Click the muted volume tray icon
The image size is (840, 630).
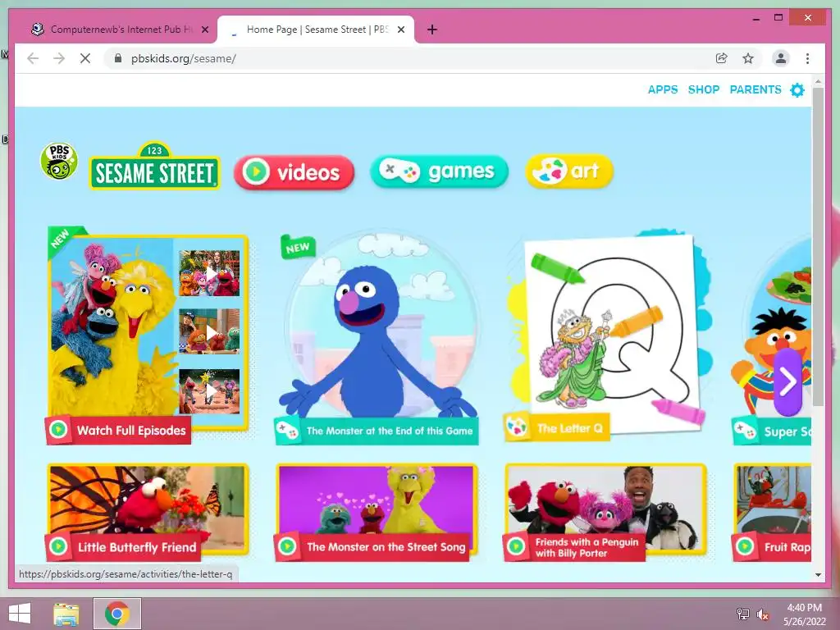pos(763,614)
